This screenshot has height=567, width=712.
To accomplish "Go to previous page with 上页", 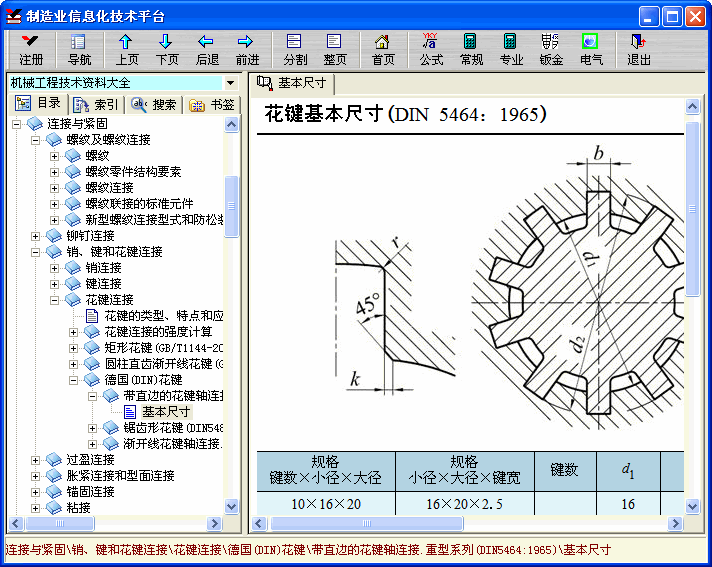I will 127,49.
